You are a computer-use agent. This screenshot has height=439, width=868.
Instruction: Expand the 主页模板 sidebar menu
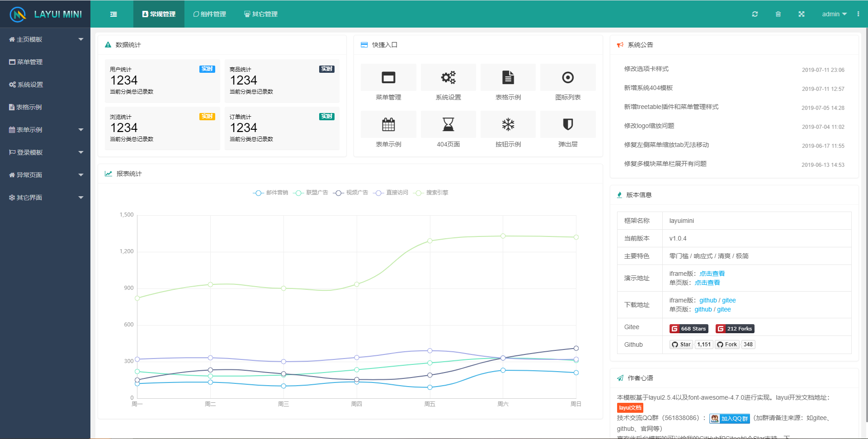pos(45,39)
